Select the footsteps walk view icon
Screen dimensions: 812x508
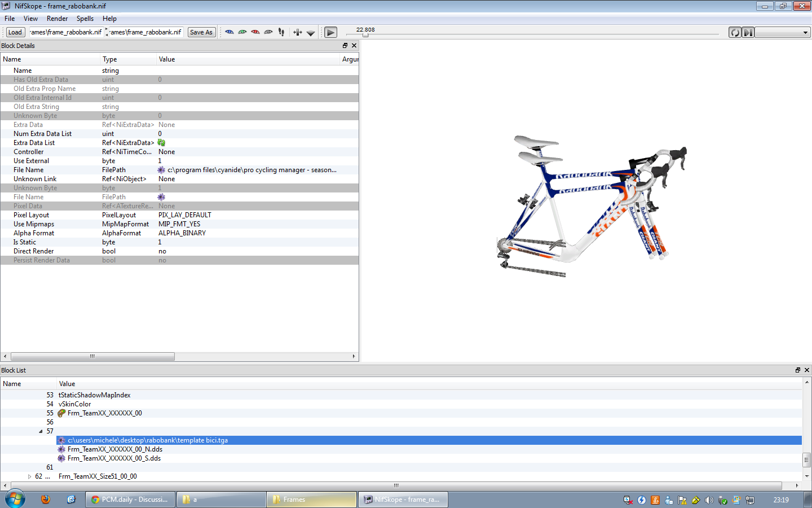pos(281,32)
